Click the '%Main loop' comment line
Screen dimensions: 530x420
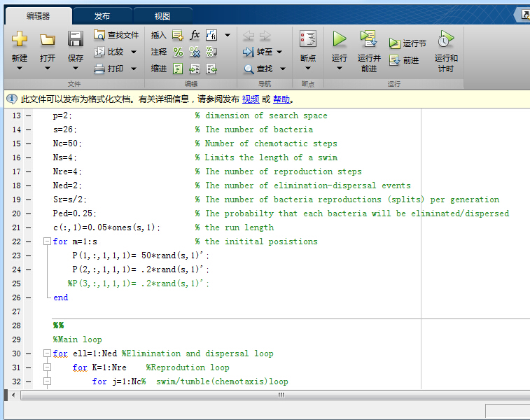78,339
